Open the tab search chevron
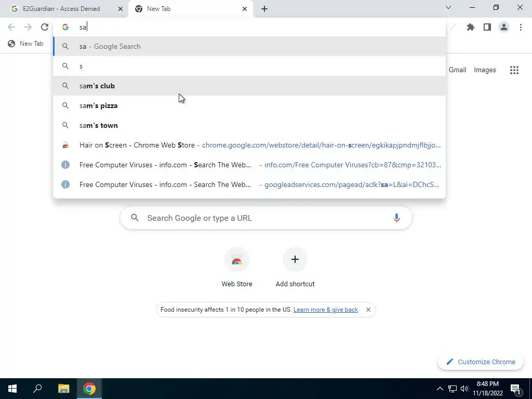532x399 pixels. [448, 7]
